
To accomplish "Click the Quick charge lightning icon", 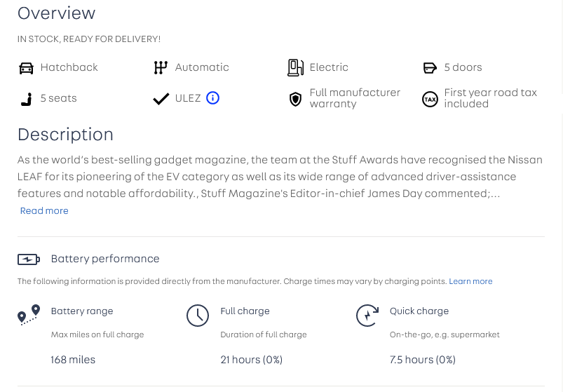I will (367, 316).
